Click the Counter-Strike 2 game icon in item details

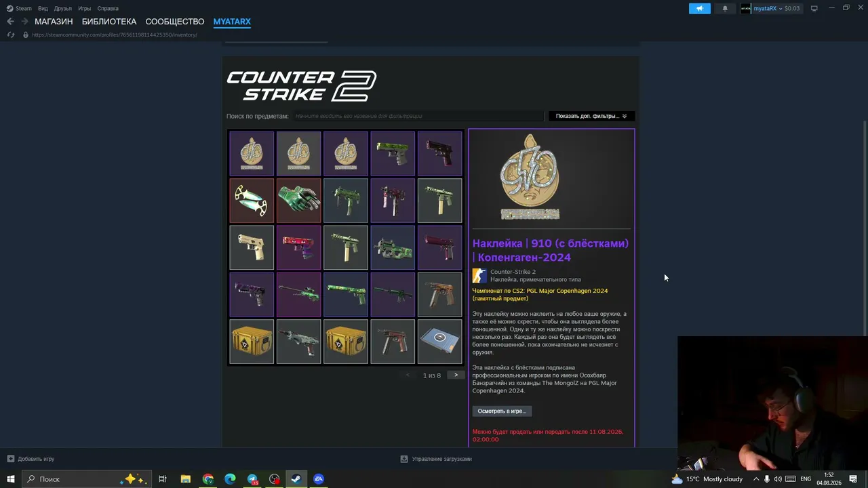point(479,275)
